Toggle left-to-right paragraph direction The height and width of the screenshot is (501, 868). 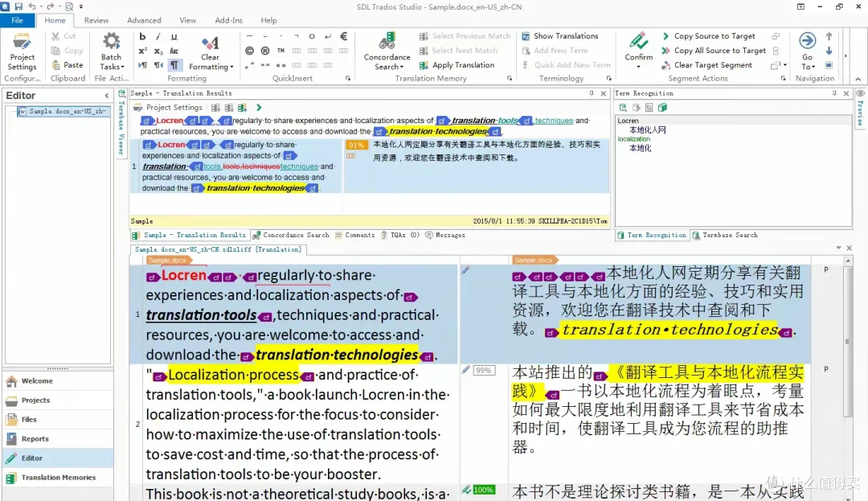pyautogui.click(x=142, y=65)
